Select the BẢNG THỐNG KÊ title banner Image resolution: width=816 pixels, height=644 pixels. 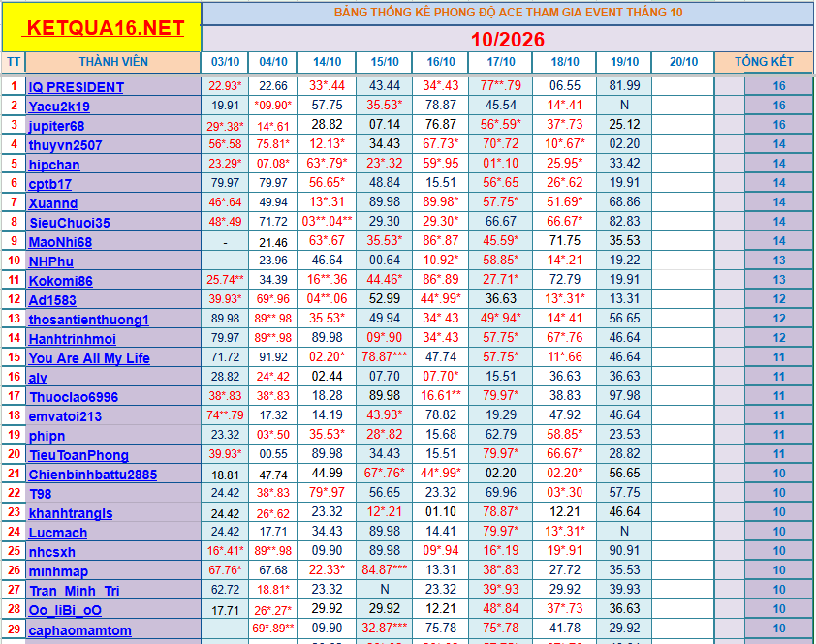point(507,13)
